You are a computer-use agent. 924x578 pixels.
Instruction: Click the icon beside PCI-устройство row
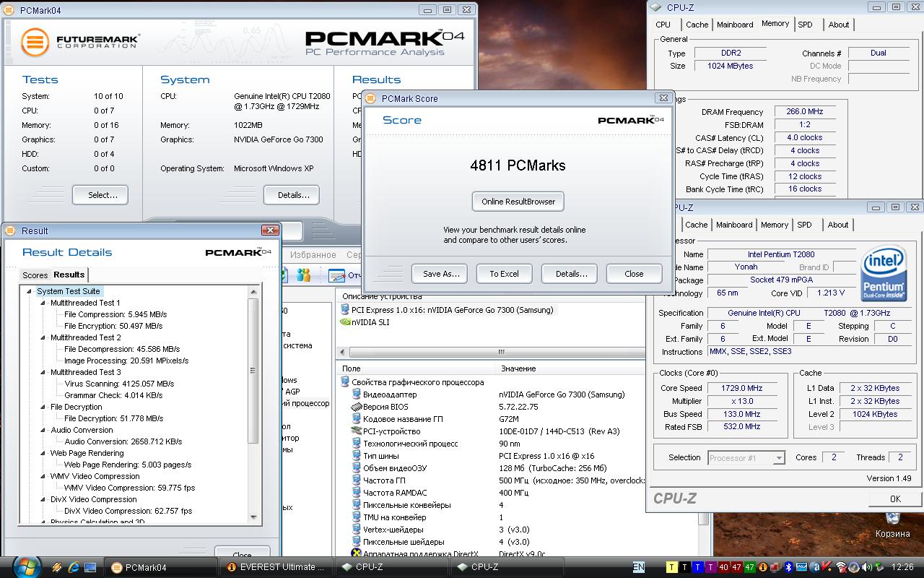pyautogui.click(x=356, y=431)
